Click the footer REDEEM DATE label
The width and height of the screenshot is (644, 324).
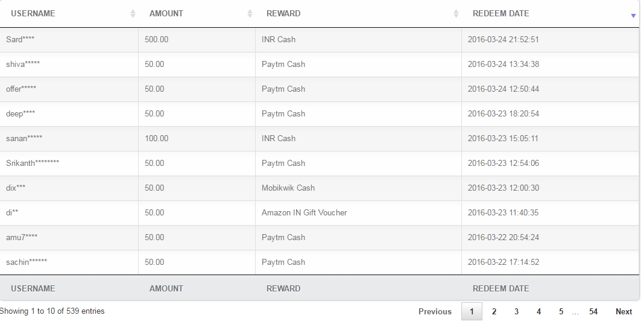pos(500,288)
